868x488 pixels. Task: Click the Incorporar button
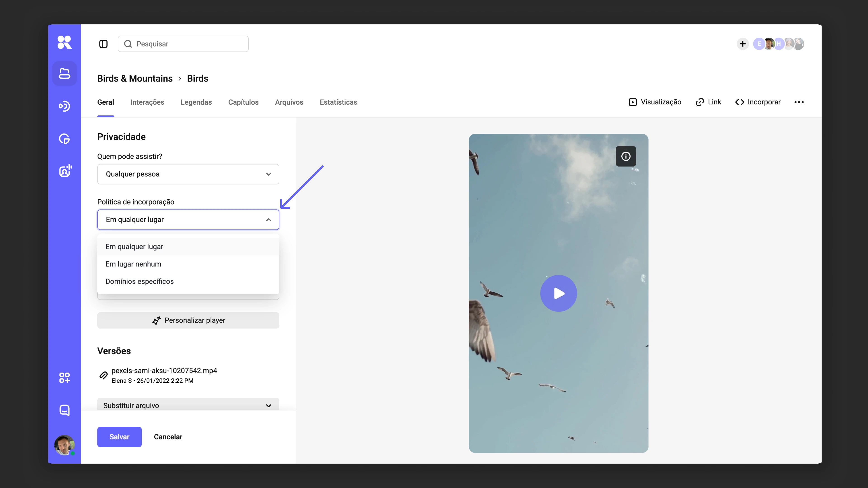point(757,102)
